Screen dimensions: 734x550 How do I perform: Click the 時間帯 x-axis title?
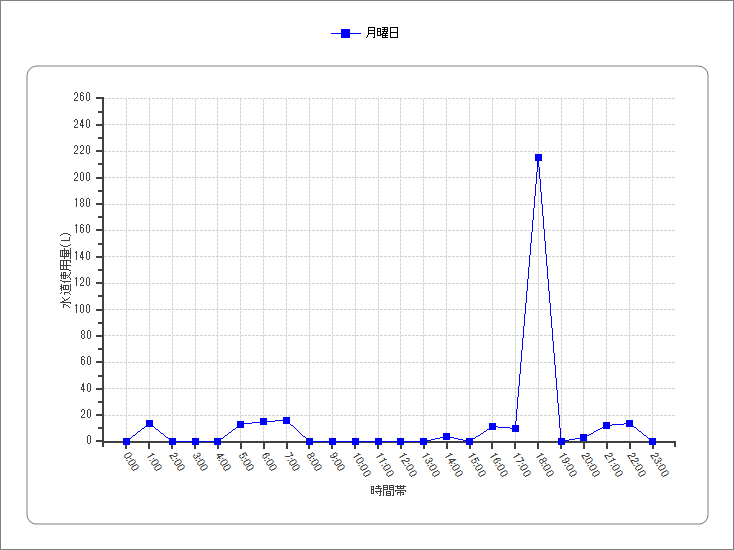[388, 491]
